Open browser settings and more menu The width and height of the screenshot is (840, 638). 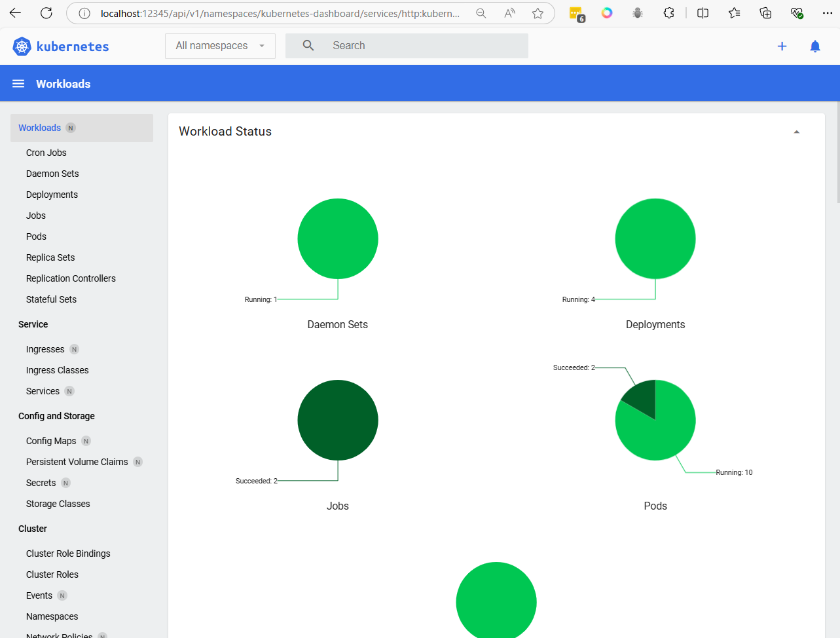tap(828, 13)
